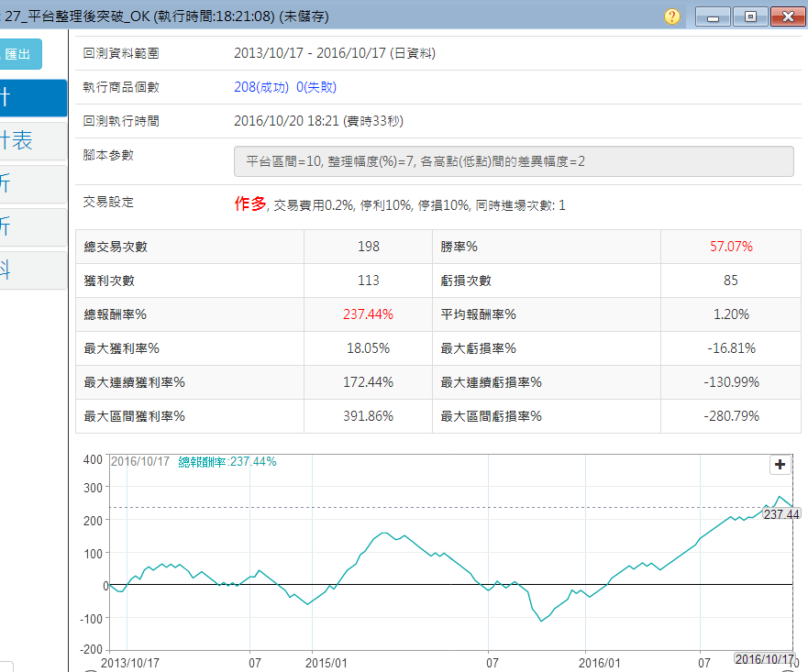Screen dimensions: 808x672
Task: Open the upper sidebar tab ending in 析
Action: tap(32, 183)
